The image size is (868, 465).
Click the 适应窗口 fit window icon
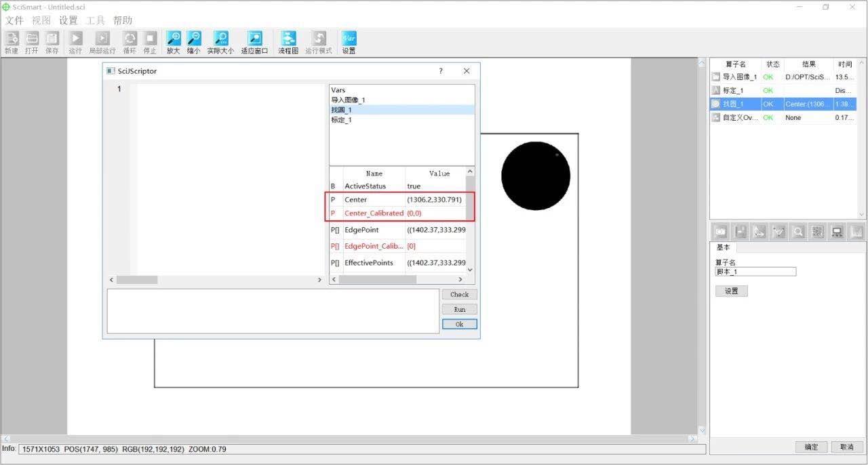[254, 39]
